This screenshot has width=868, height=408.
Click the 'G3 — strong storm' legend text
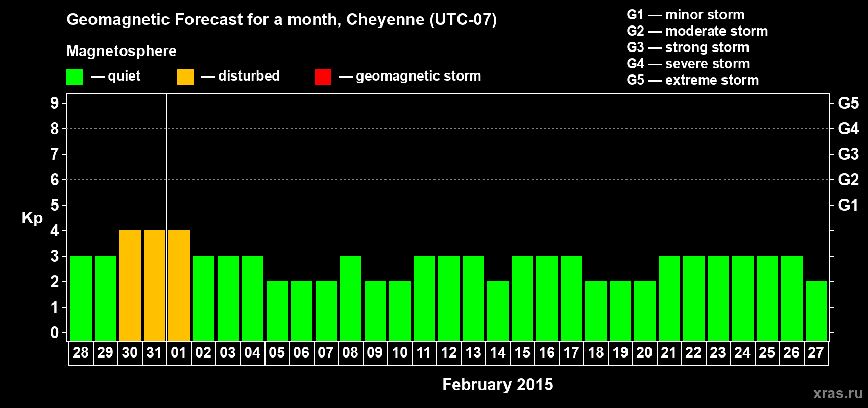click(x=688, y=47)
